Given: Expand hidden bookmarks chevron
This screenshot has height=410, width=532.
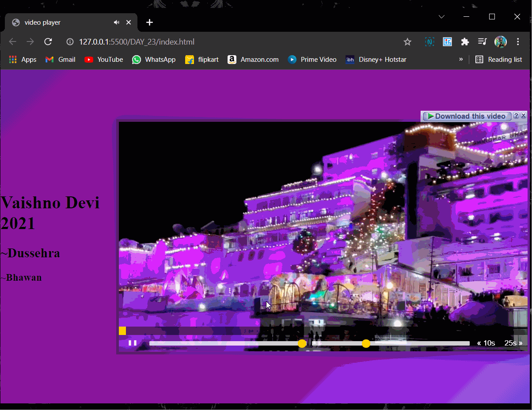Looking at the screenshot, I should point(461,59).
